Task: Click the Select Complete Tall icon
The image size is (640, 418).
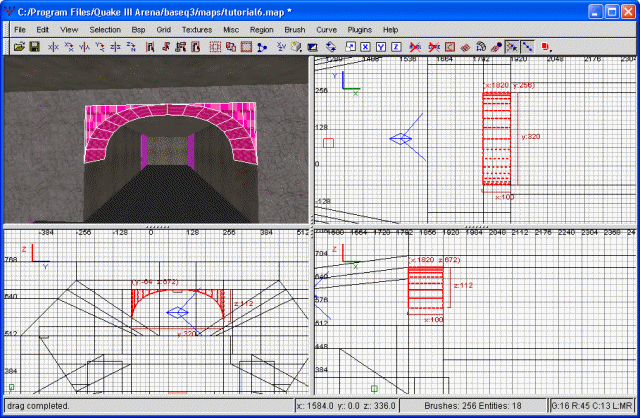Action: pyautogui.click(x=150, y=47)
